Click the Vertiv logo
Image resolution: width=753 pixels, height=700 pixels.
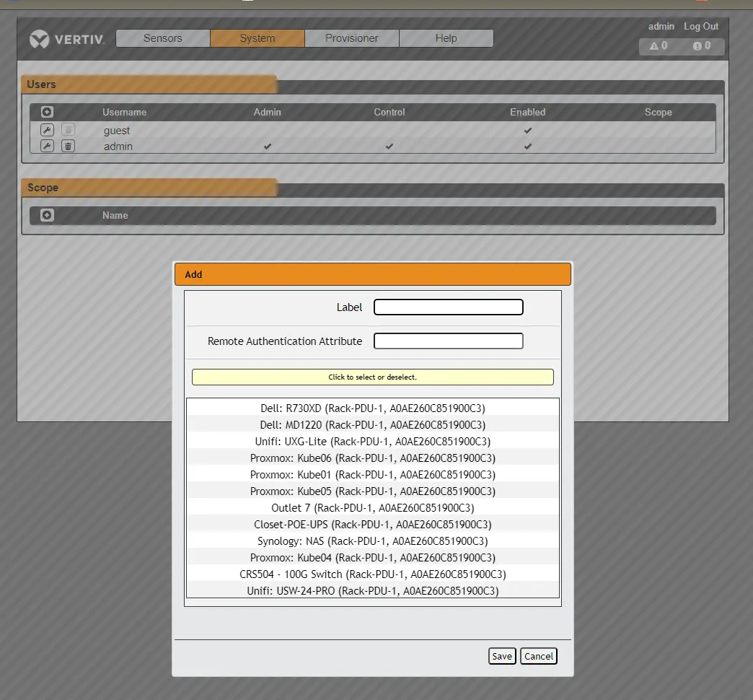click(67, 39)
